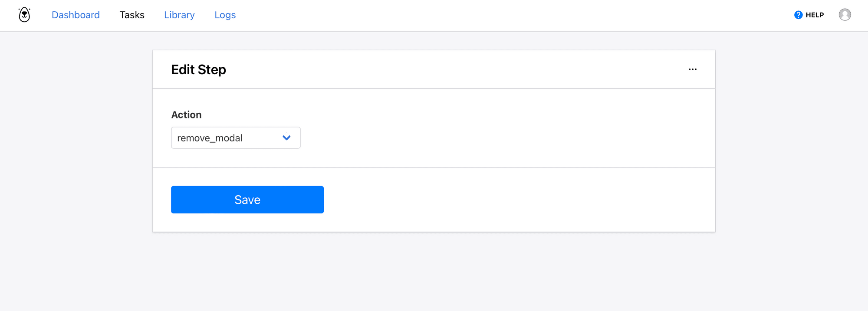Click the bear logo icon
This screenshot has width=868, height=311.
pos(24,15)
